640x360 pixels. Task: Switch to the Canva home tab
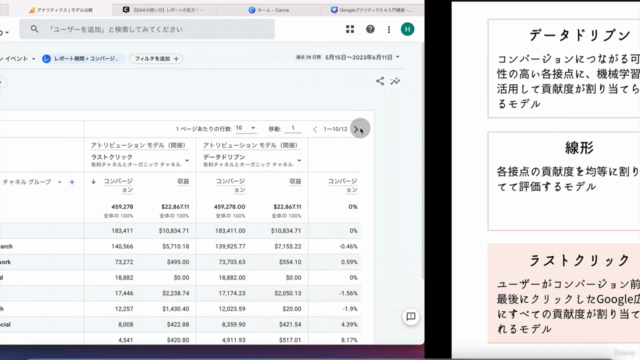click(x=269, y=10)
